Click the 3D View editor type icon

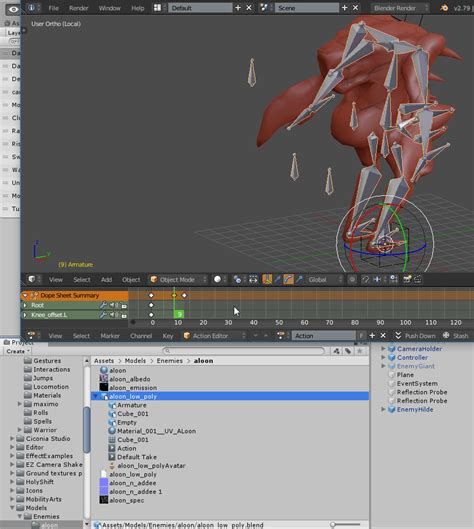31,279
